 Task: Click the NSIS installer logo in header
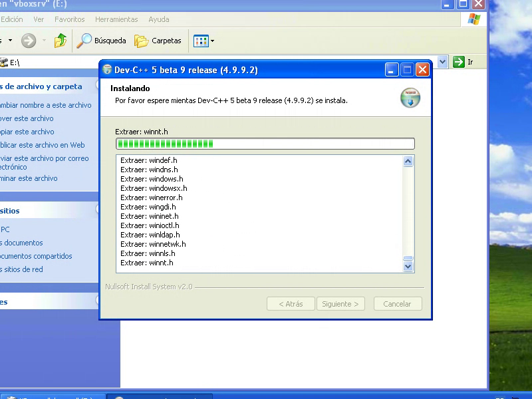[410, 98]
